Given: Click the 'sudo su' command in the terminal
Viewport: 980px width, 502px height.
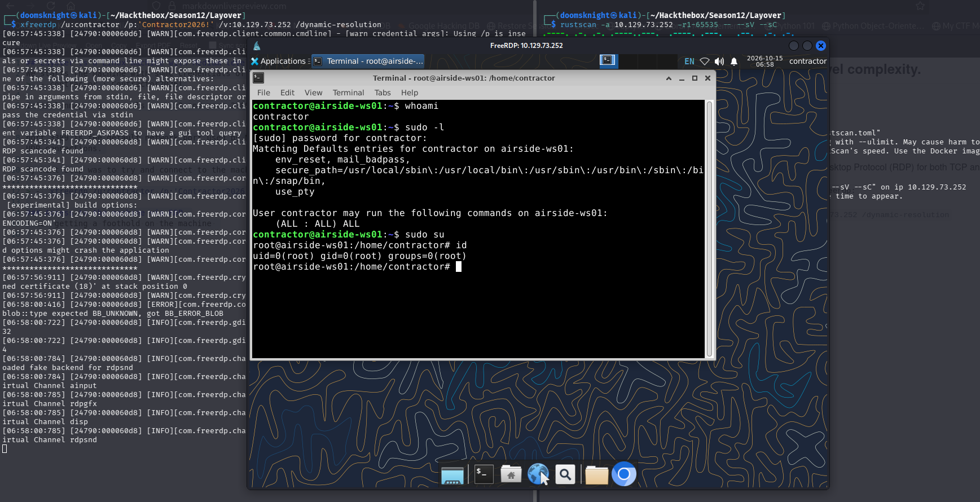Looking at the screenshot, I should (425, 235).
